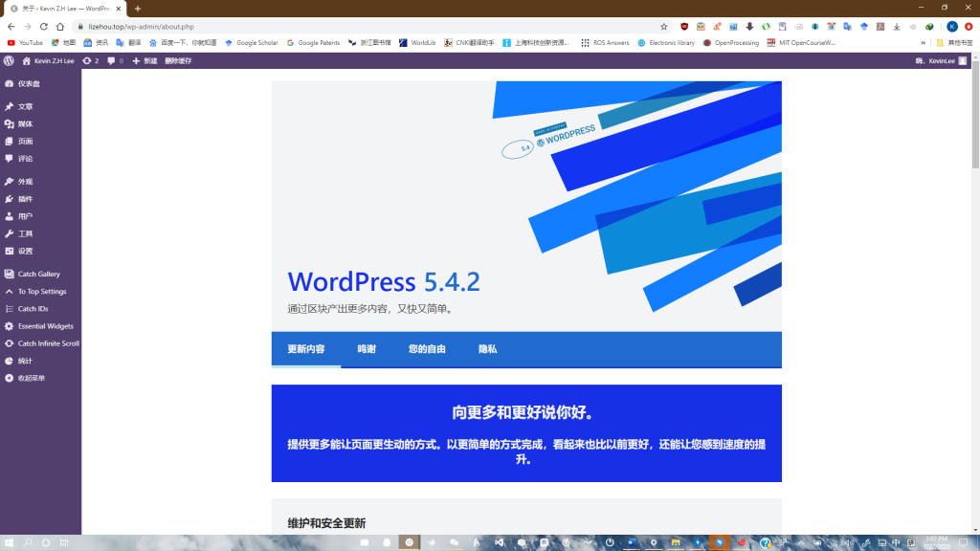Open the 用户 users menu
This screenshot has height=551, width=980.
[x=40, y=217]
